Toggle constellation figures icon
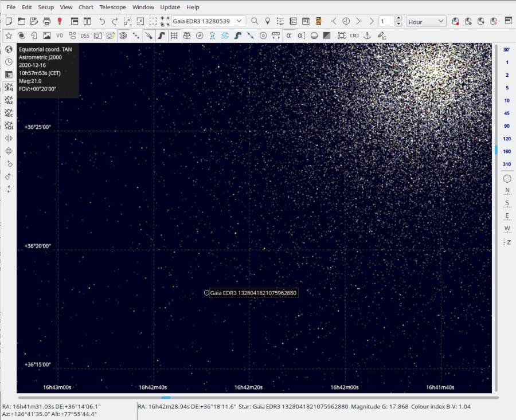This screenshot has width=516, height=420. [x=212, y=36]
